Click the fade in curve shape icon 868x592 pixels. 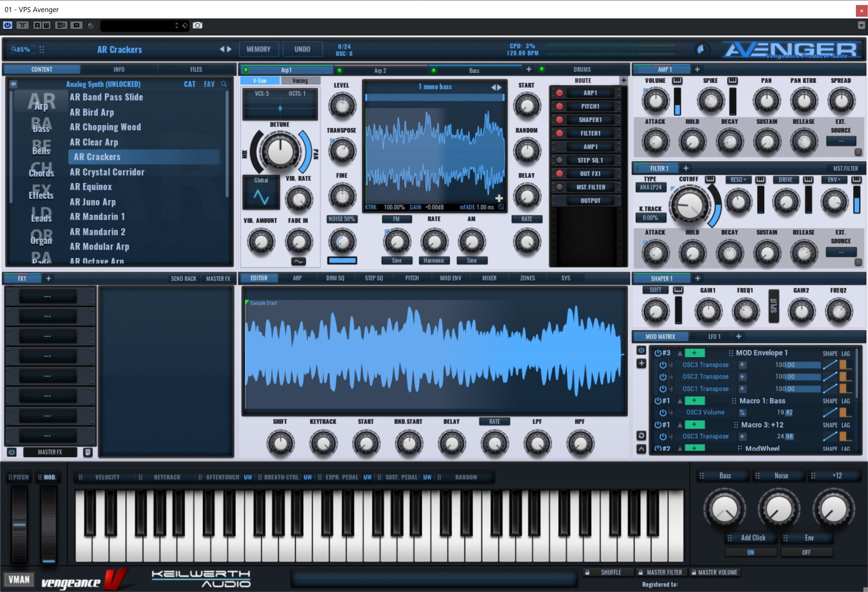click(298, 262)
